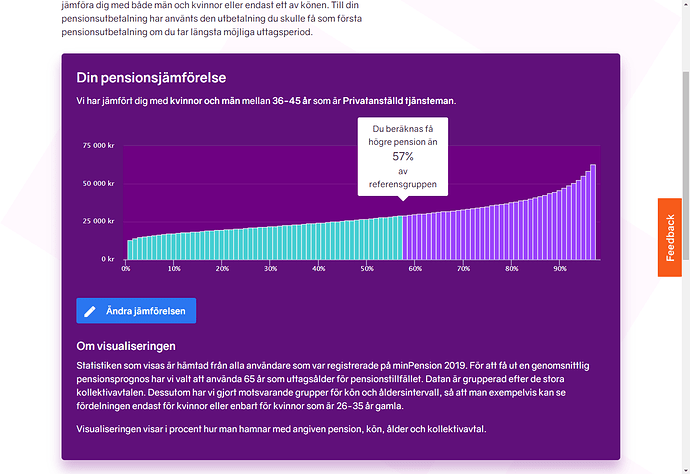Click the 50% x-axis label

tap(367, 268)
